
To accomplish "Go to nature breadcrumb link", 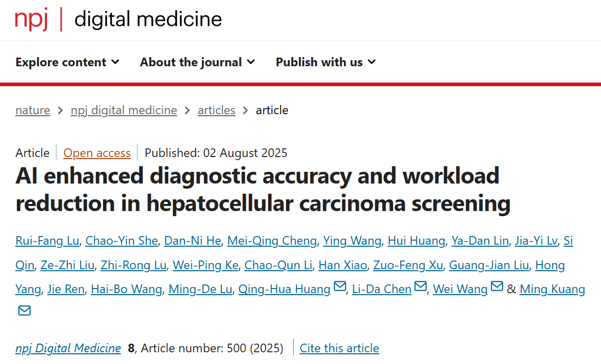I will tap(33, 110).
